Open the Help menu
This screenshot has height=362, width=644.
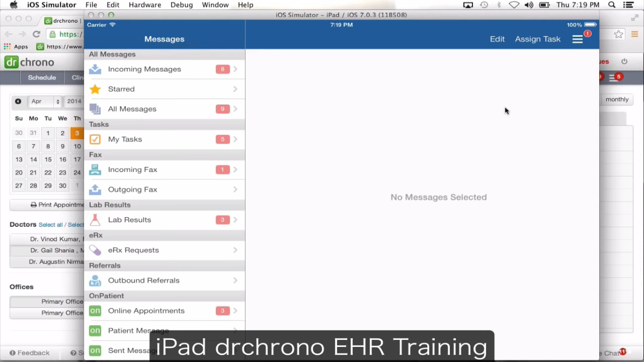(246, 5)
